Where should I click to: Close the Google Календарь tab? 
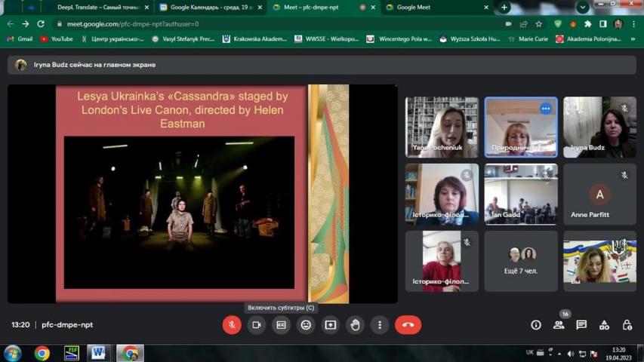coord(260,8)
